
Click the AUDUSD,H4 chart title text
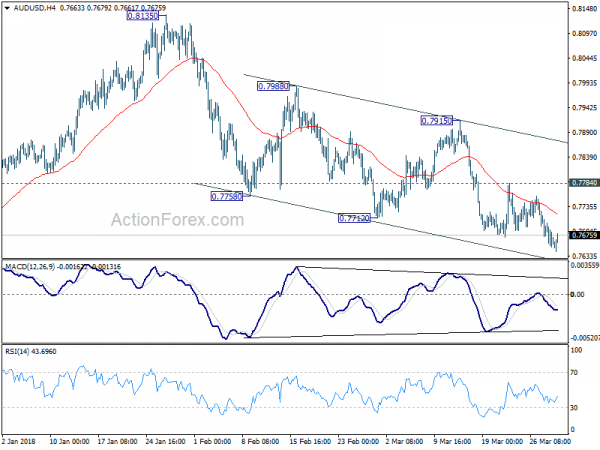pos(34,8)
